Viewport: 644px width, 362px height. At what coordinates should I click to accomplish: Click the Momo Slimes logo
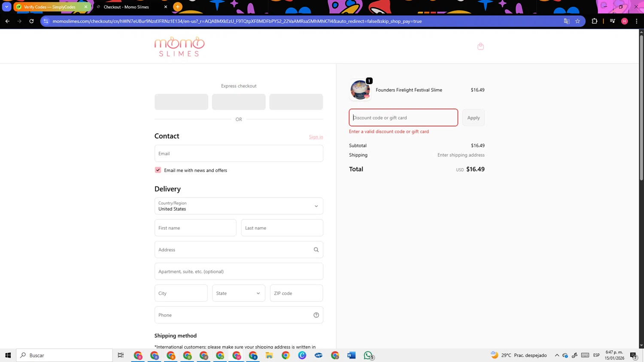[x=179, y=46]
